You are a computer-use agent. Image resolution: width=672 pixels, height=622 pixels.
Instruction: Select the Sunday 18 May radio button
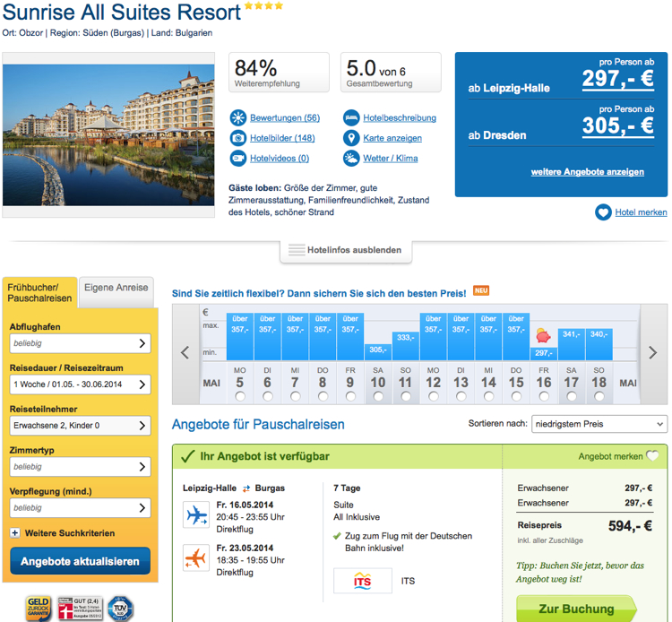[599, 396]
